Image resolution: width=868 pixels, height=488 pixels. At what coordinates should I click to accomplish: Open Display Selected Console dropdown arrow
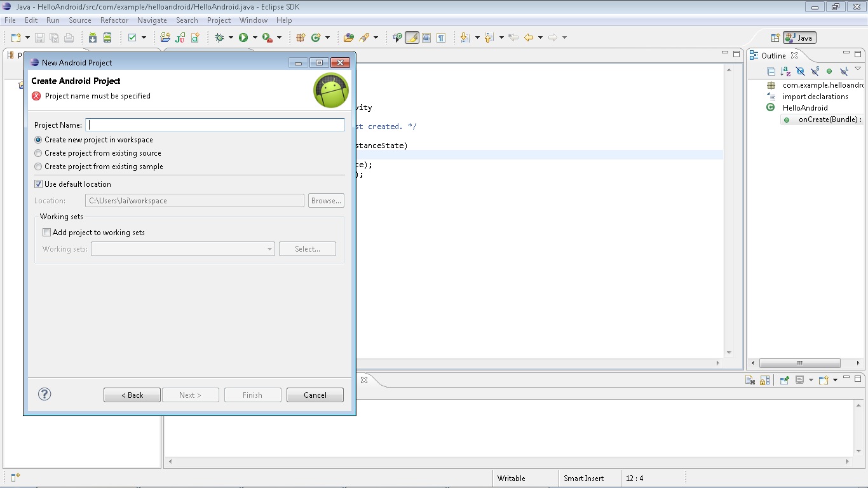[x=810, y=380]
